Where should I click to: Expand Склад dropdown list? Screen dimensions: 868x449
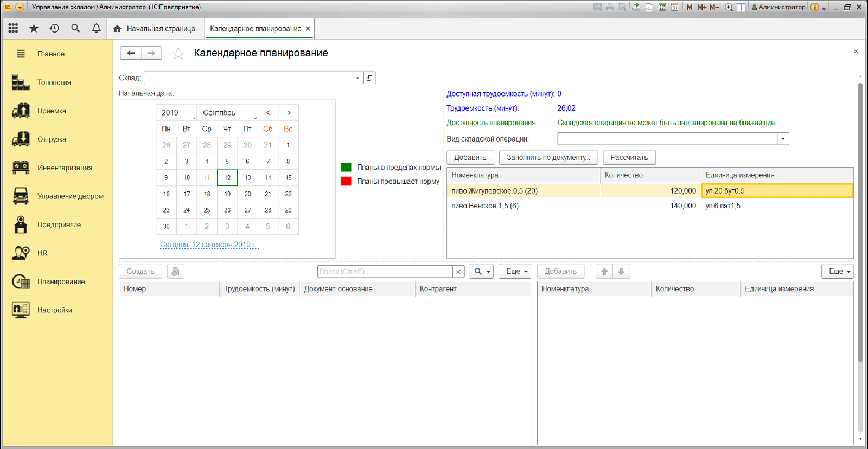(358, 78)
